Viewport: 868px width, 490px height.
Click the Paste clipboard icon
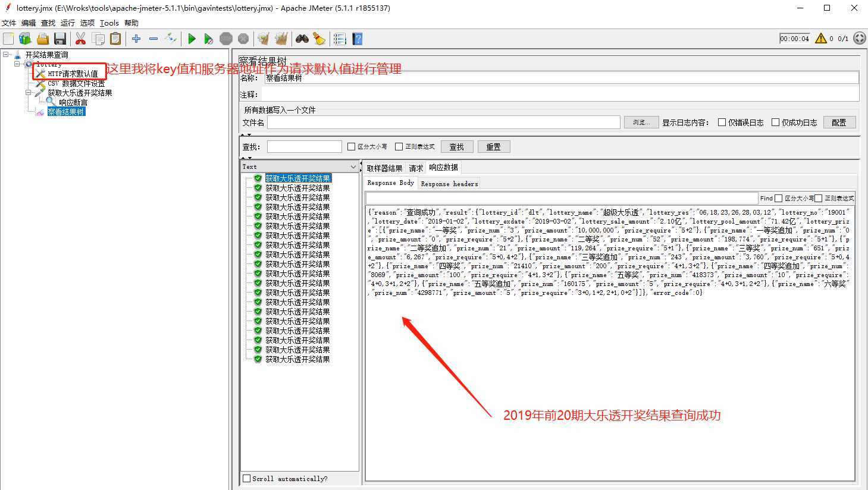(115, 39)
